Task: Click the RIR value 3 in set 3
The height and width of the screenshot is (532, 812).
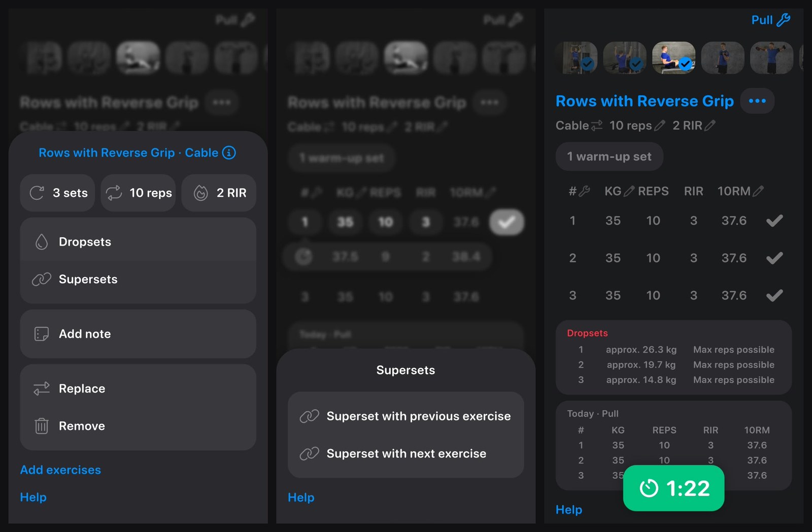Action: [694, 296]
